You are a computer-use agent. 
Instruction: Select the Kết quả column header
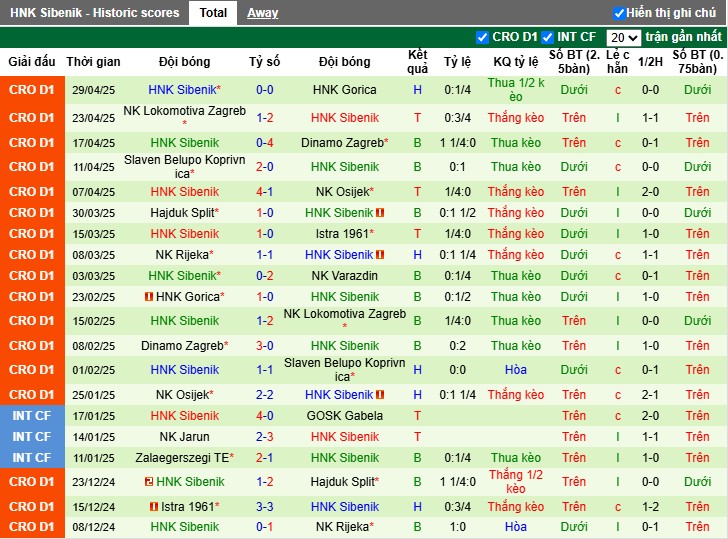(x=417, y=62)
